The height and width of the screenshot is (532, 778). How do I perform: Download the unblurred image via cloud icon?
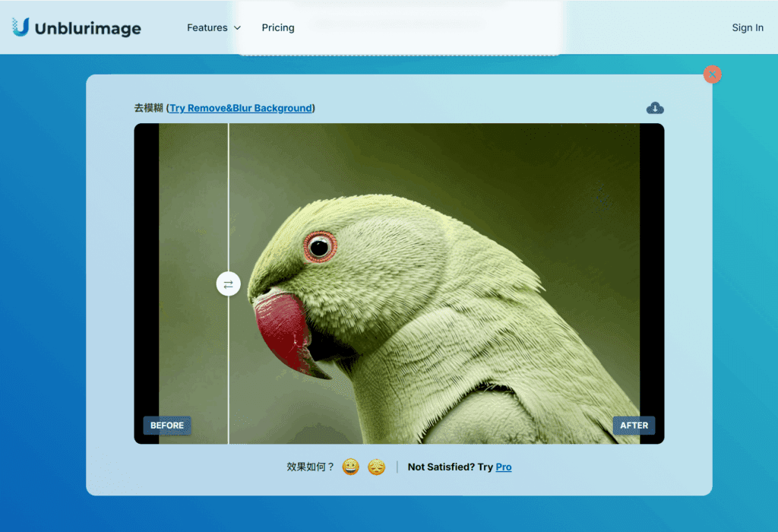click(x=655, y=108)
